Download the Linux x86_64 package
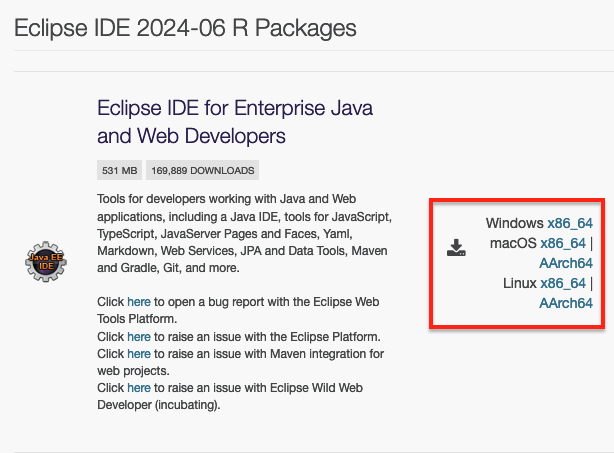 (x=563, y=283)
